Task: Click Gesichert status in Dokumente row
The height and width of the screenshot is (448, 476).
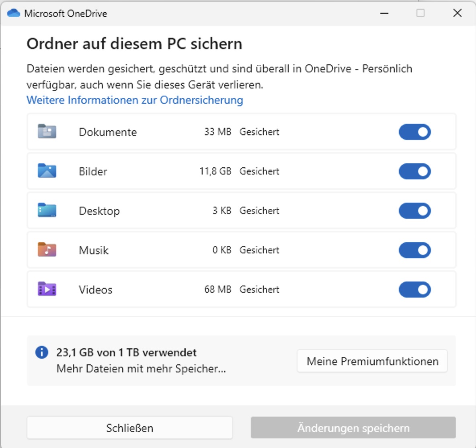Action: coord(260,132)
